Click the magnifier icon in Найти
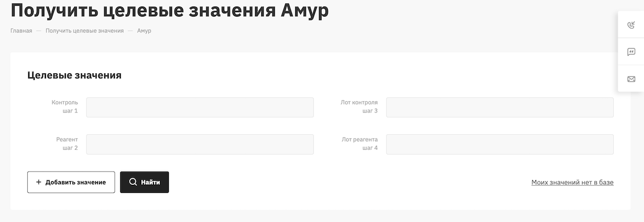This screenshot has width=644, height=222. coord(133,182)
